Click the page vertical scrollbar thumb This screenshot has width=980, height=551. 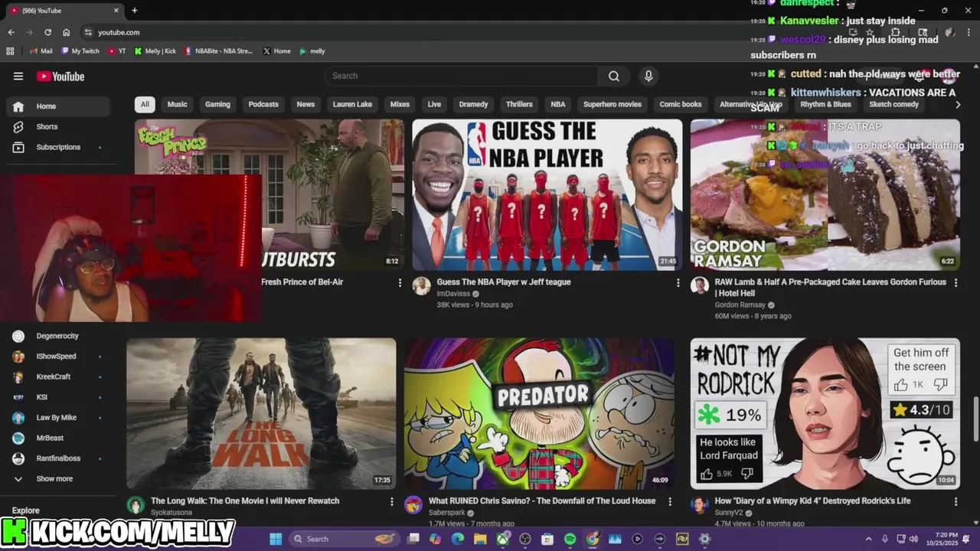coord(975,419)
